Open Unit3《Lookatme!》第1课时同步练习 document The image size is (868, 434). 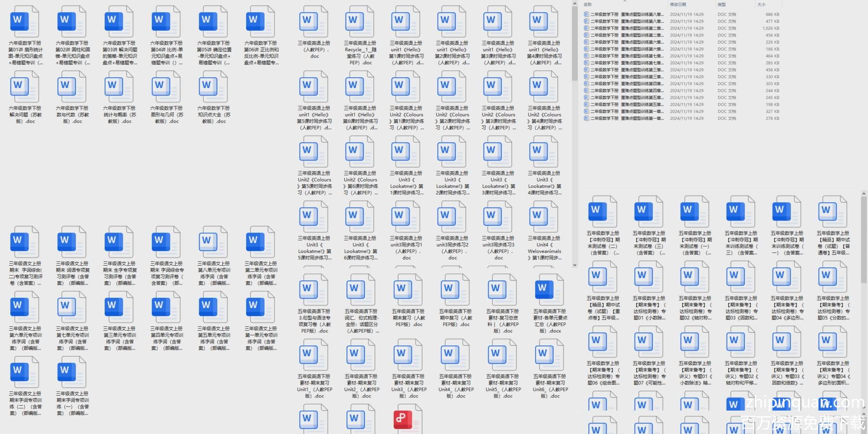pyautogui.click(x=406, y=166)
